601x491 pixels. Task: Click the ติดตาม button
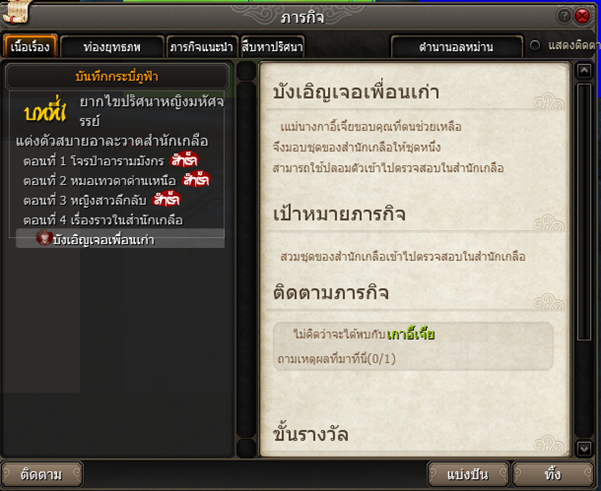[x=41, y=475]
